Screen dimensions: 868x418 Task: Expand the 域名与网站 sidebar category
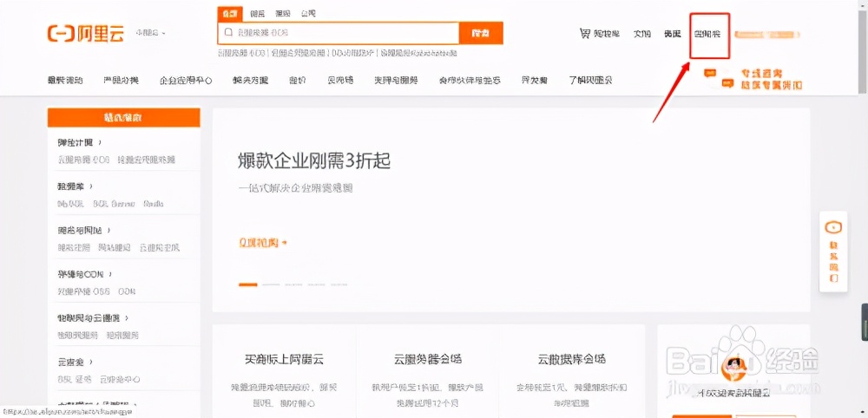tap(84, 230)
